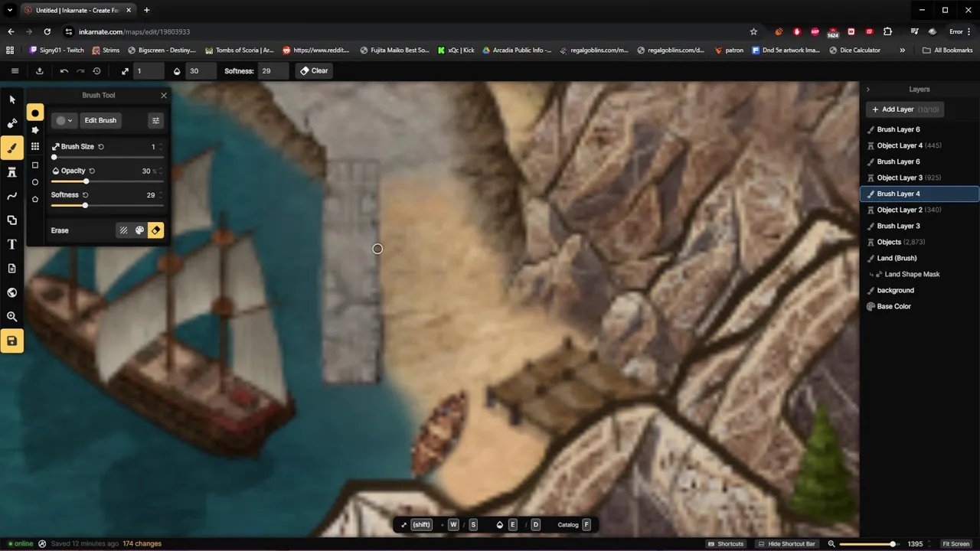Click the Fit Screen button

pyautogui.click(x=955, y=544)
